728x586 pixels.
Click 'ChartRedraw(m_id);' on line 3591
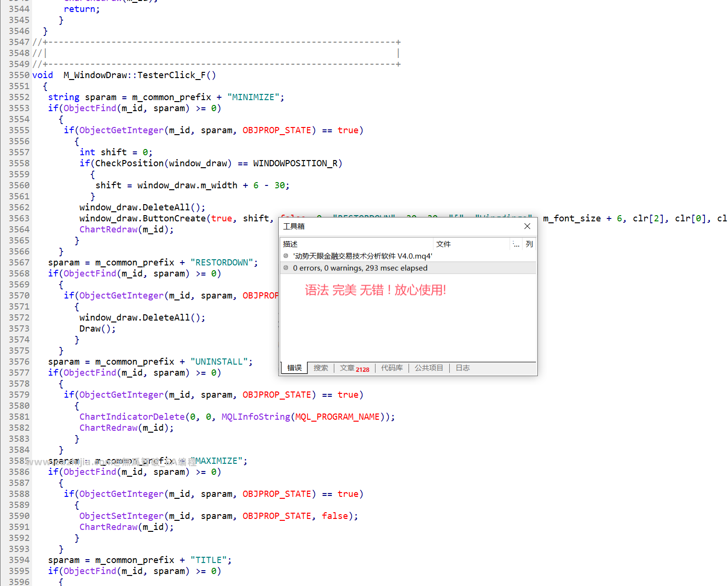click(126, 527)
